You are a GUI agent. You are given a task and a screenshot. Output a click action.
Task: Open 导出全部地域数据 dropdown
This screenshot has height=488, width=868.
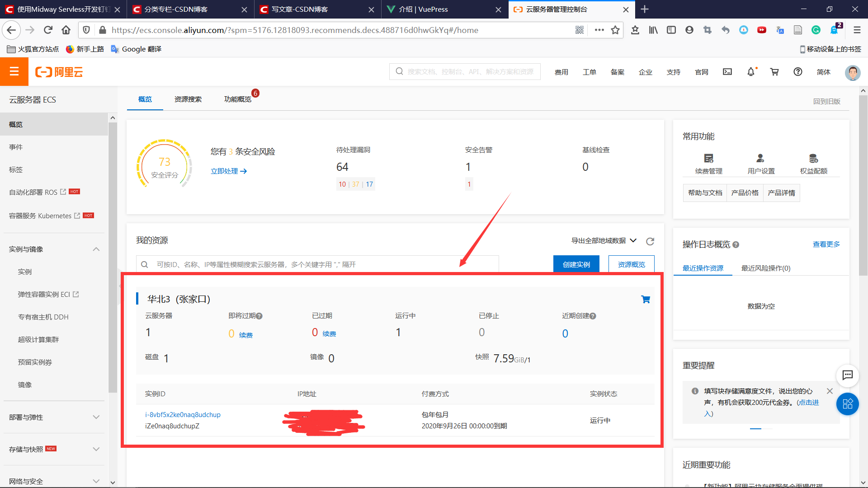tap(604, 240)
